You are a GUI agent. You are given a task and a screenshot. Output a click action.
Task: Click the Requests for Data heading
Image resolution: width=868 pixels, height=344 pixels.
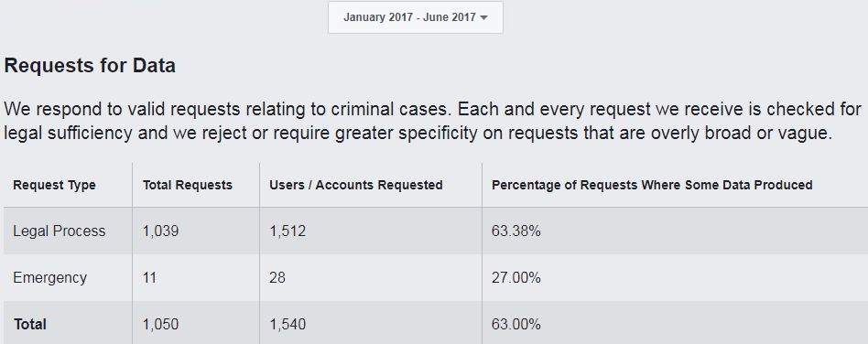click(90, 66)
